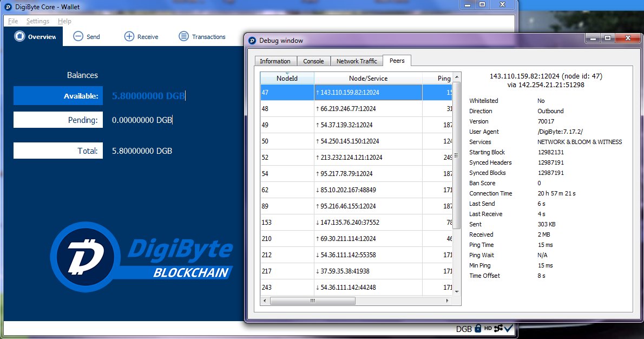
Task: Open the Send page label
Action: 93,37
